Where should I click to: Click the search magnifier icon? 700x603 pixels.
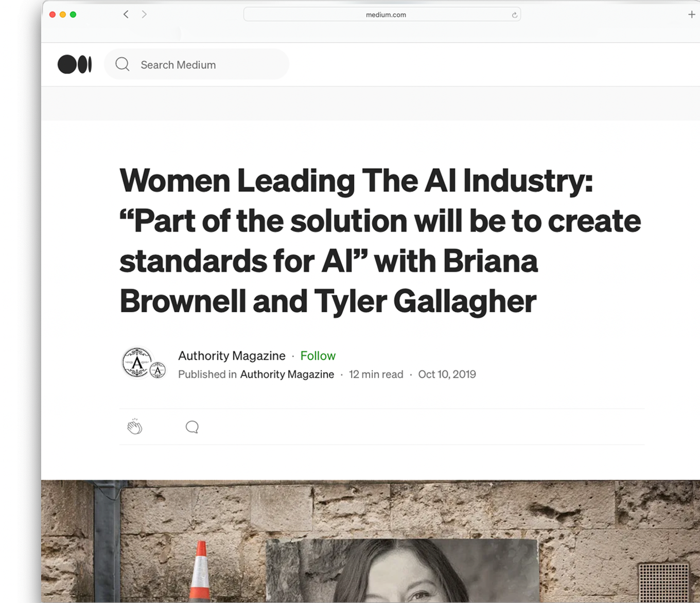coord(122,64)
